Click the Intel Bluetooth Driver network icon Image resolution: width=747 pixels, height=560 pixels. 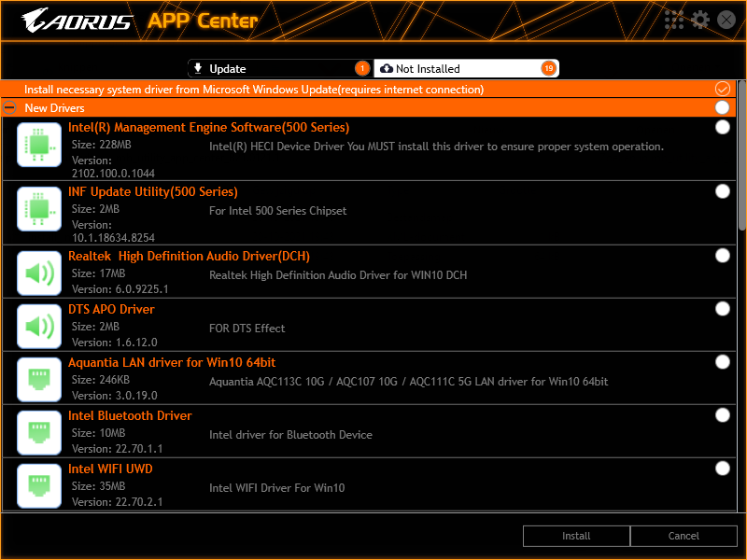coord(39,433)
